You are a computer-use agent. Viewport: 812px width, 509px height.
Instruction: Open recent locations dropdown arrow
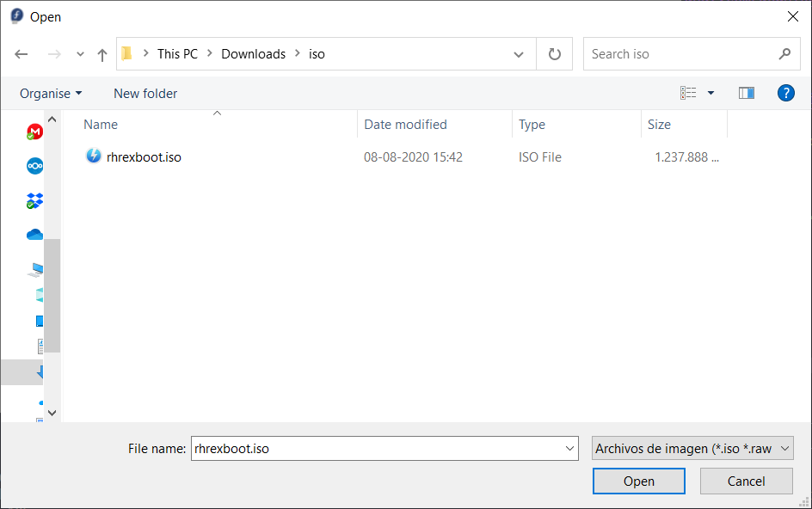80,54
